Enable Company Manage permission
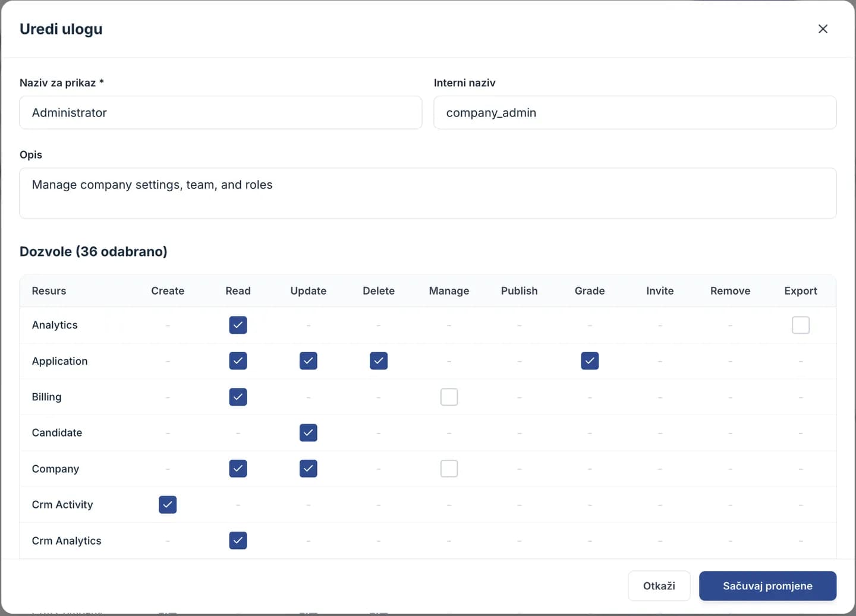 pos(449,469)
